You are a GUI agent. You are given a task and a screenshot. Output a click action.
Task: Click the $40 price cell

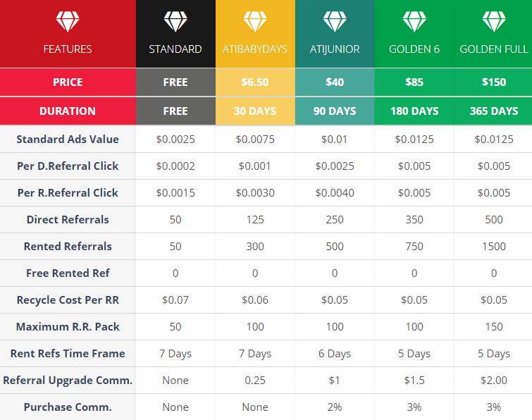[335, 82]
